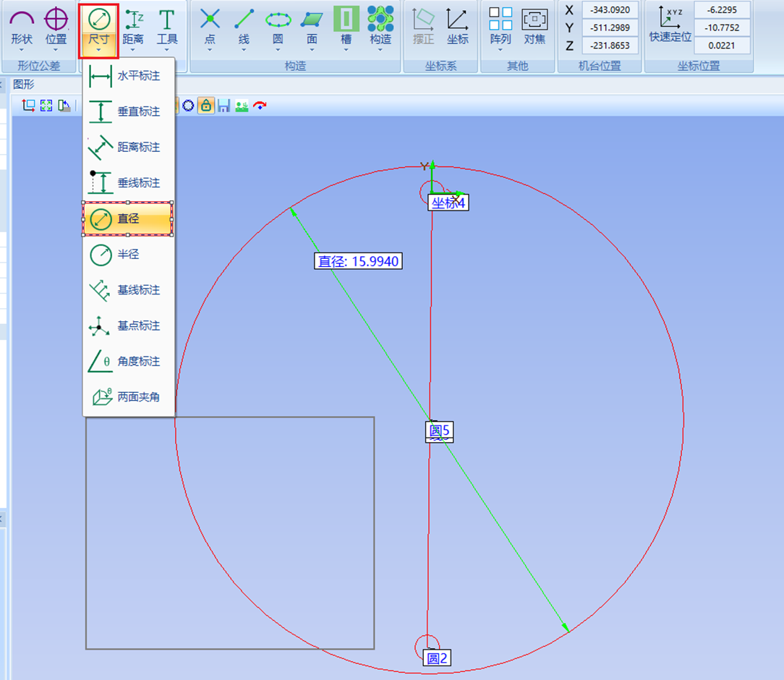
Task: Select 半径 (radius) from the dimension menu
Action: click(x=128, y=255)
